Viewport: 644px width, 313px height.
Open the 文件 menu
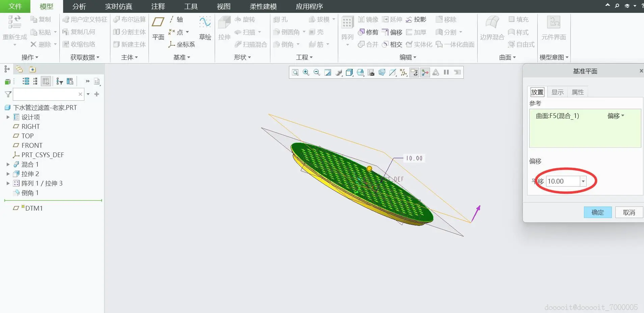click(15, 6)
